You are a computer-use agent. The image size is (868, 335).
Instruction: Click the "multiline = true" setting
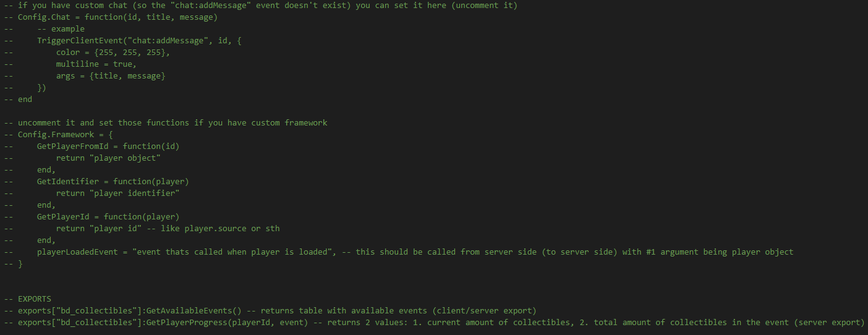pos(96,64)
